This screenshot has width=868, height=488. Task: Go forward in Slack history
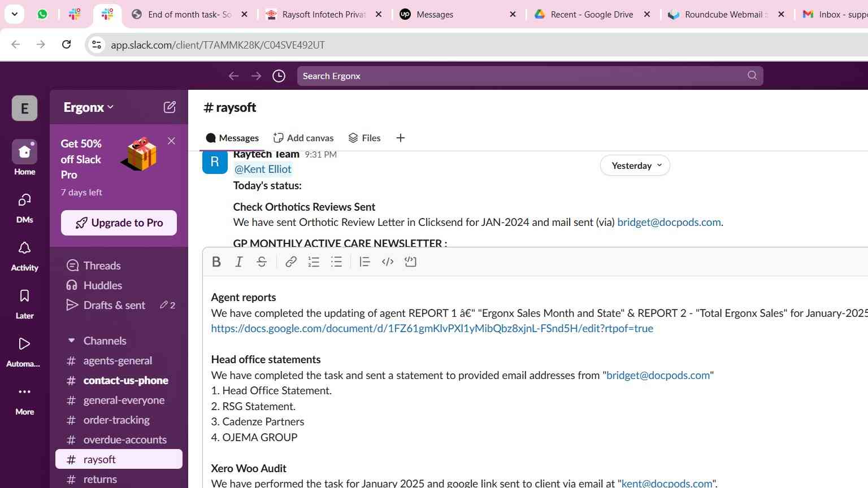pos(257,76)
